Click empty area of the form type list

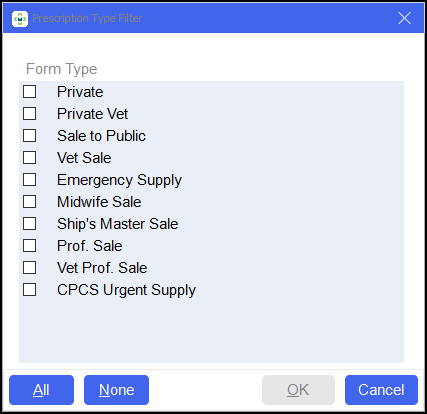(211, 330)
